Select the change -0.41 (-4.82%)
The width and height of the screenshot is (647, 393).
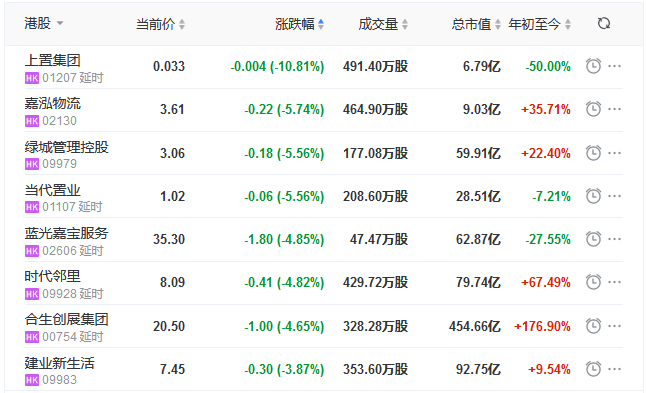(284, 282)
